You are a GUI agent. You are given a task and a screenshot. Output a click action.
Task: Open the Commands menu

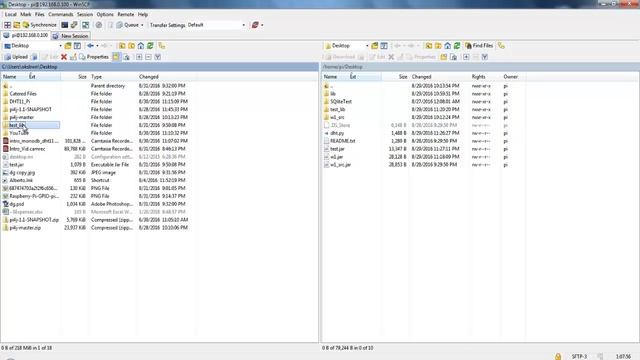(60, 14)
